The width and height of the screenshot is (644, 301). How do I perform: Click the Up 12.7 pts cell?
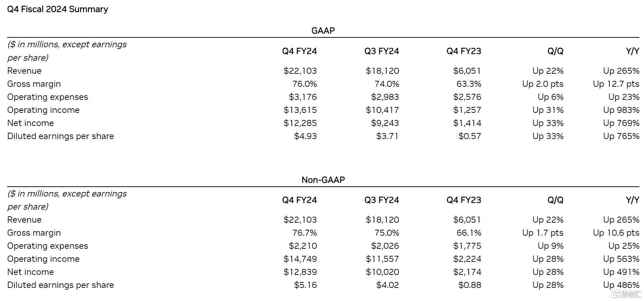[x=616, y=84]
